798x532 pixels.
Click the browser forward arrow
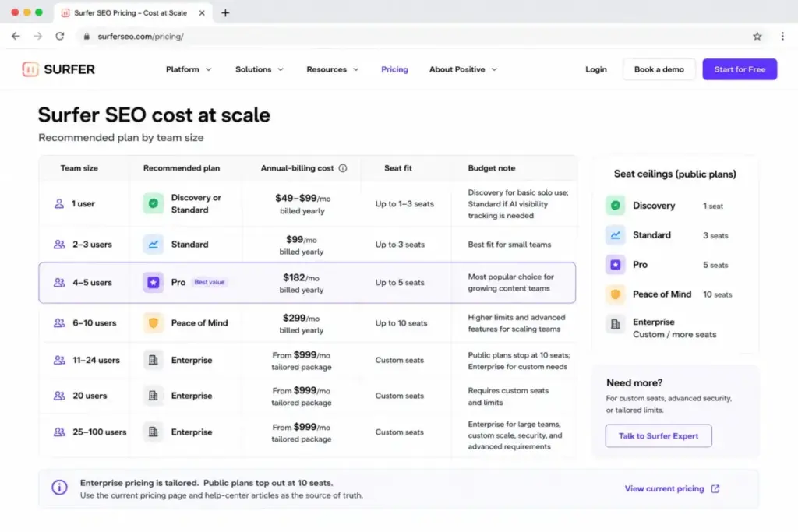[38, 36]
